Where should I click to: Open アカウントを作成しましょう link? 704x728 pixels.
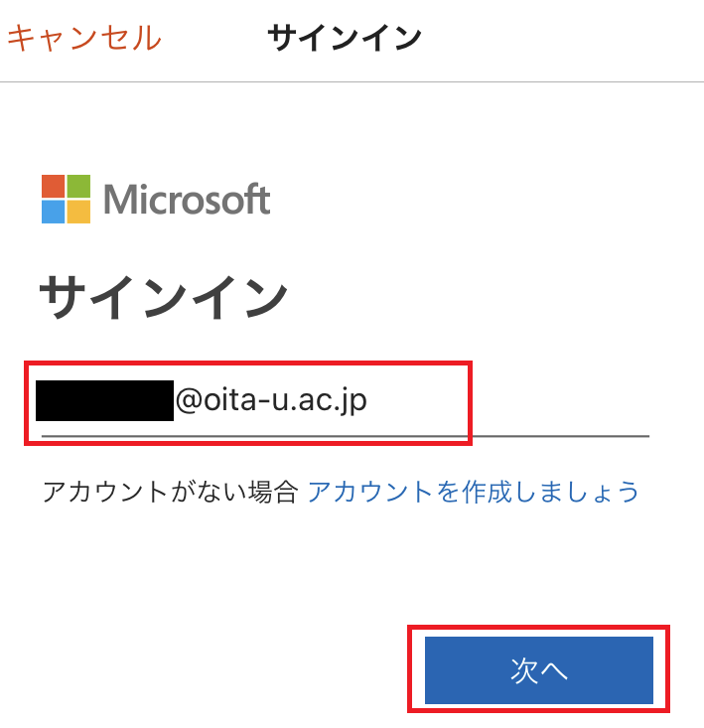pyautogui.click(x=474, y=492)
